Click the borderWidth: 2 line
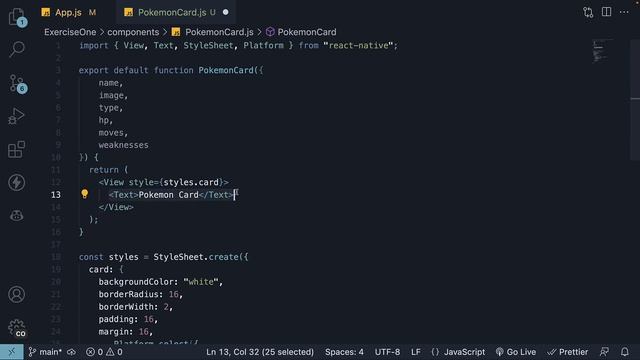 pyautogui.click(x=136, y=307)
